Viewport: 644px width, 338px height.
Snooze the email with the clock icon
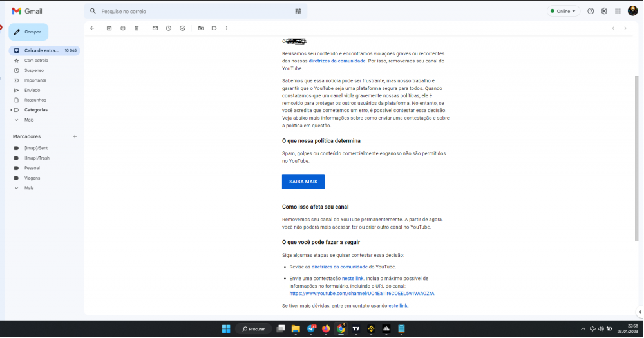point(169,28)
